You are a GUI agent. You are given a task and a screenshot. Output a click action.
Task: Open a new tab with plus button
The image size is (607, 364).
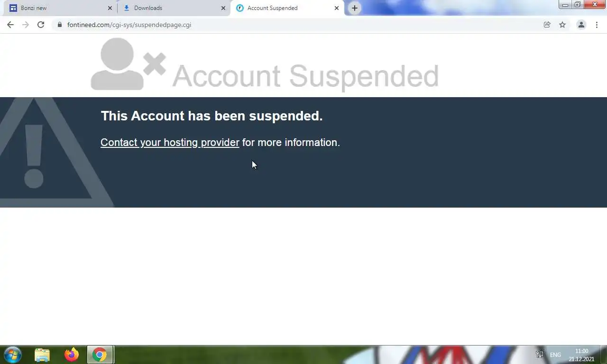click(355, 8)
